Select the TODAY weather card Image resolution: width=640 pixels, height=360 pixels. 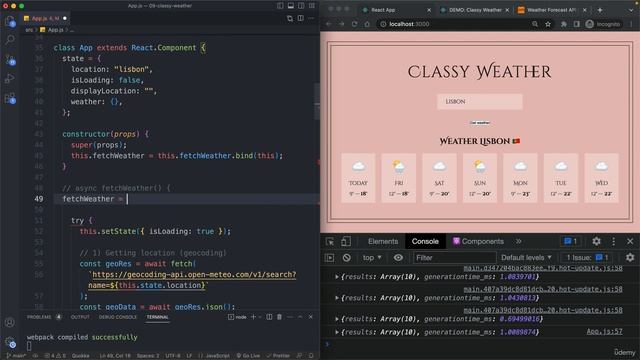[x=358, y=178]
